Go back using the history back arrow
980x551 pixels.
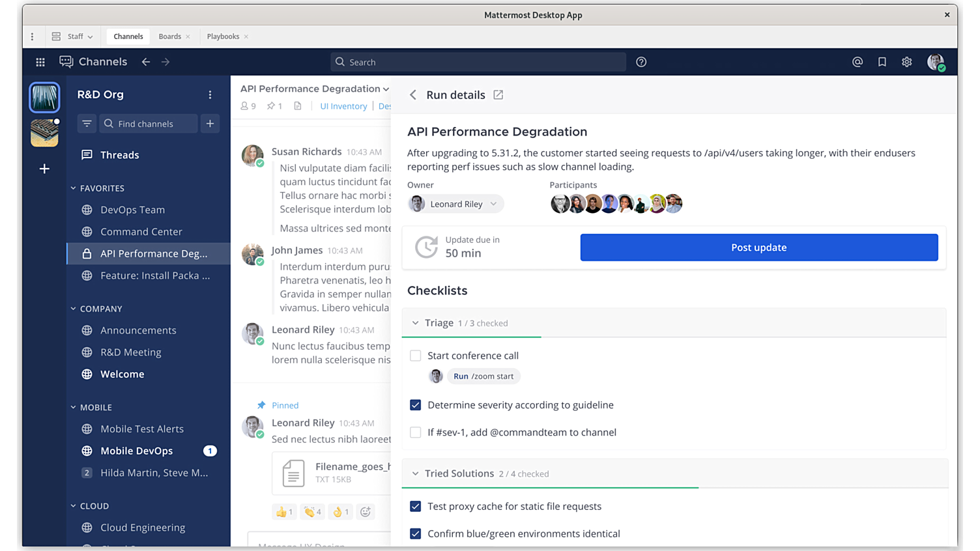(146, 62)
